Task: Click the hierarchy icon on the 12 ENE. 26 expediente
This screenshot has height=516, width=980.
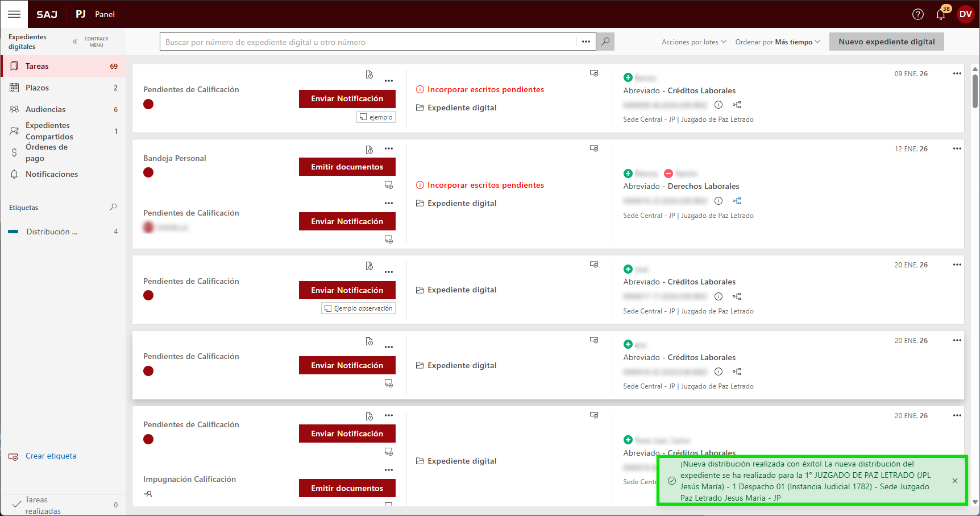Action: [737, 201]
